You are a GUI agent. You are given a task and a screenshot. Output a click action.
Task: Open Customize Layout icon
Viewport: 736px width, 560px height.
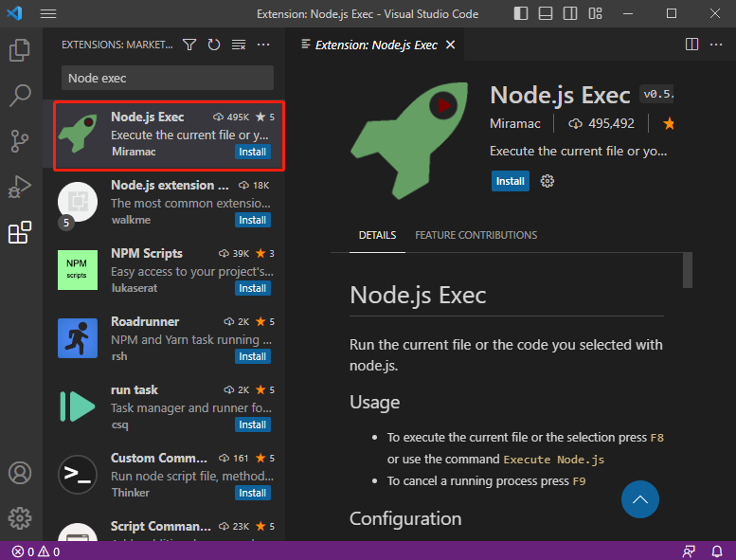pyautogui.click(x=595, y=13)
